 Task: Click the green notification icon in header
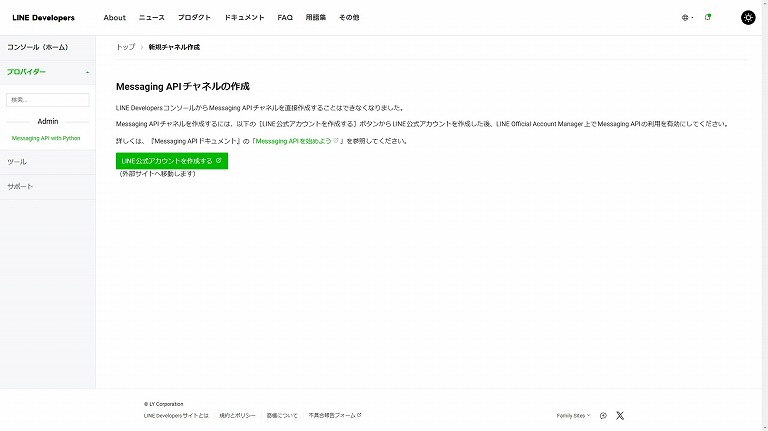click(708, 17)
